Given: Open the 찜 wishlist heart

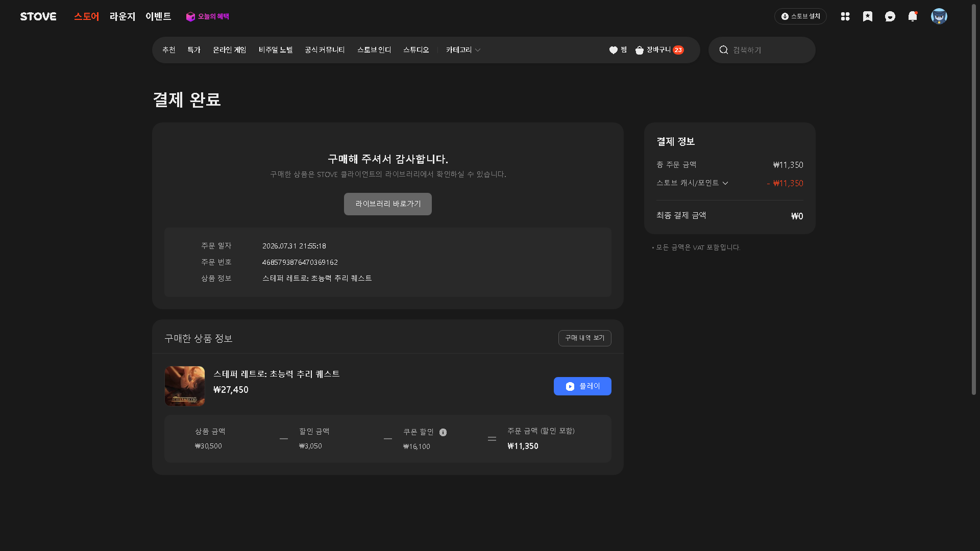Looking at the screenshot, I should click(x=618, y=50).
